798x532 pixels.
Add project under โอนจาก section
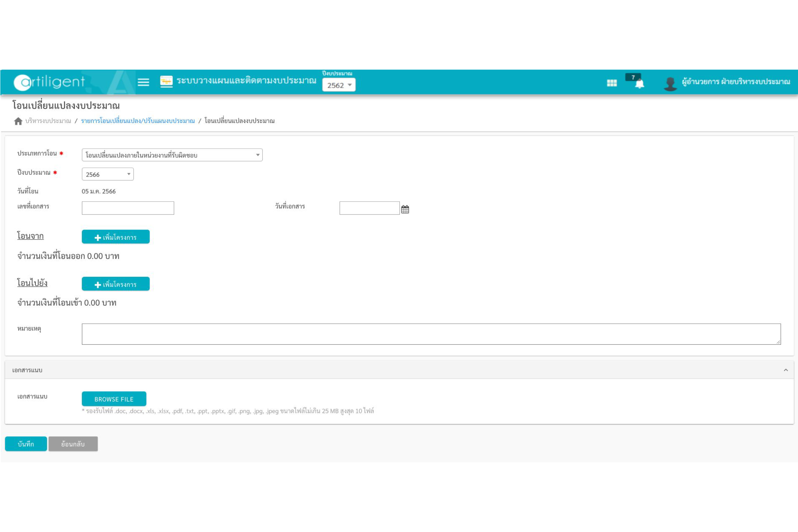(x=116, y=237)
